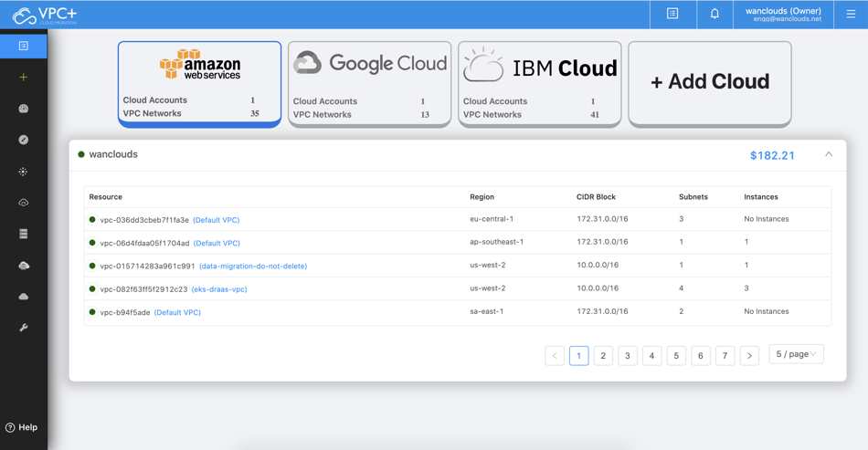This screenshot has width=868, height=450.
Task: Select the Amazon Web Services card
Action: tap(199, 83)
